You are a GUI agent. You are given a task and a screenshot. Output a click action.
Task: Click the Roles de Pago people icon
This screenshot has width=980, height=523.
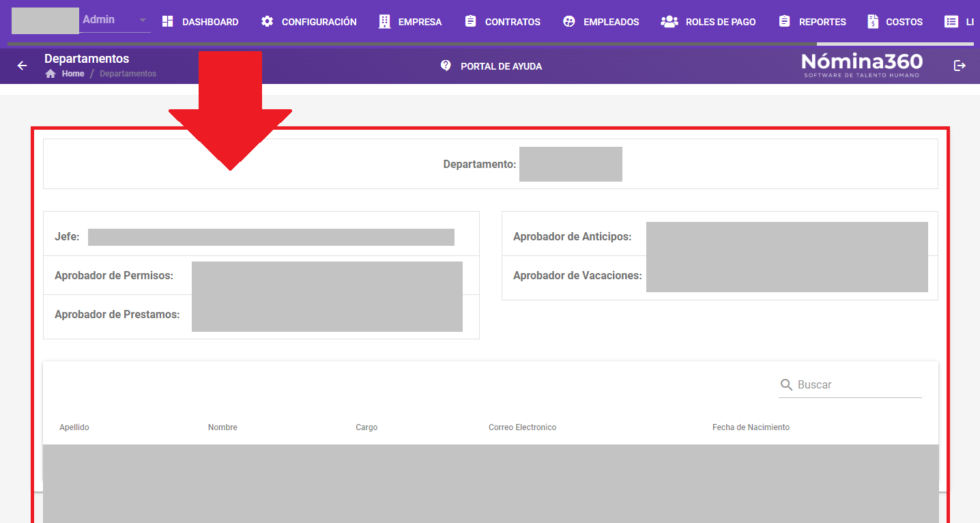(x=669, y=21)
